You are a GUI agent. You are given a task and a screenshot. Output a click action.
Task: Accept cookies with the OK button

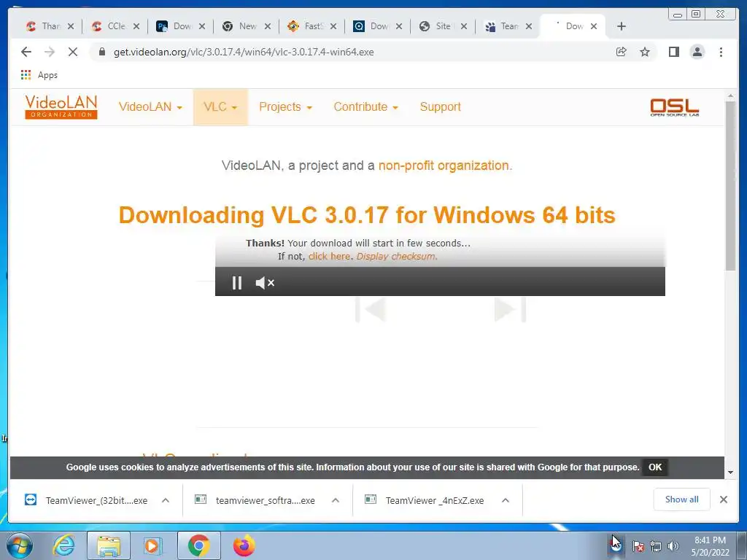(655, 467)
